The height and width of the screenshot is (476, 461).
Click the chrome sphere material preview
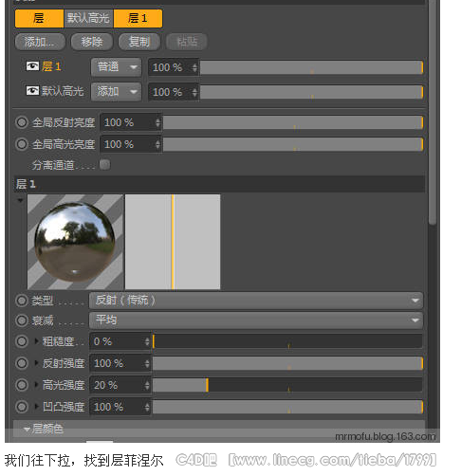coord(75,242)
